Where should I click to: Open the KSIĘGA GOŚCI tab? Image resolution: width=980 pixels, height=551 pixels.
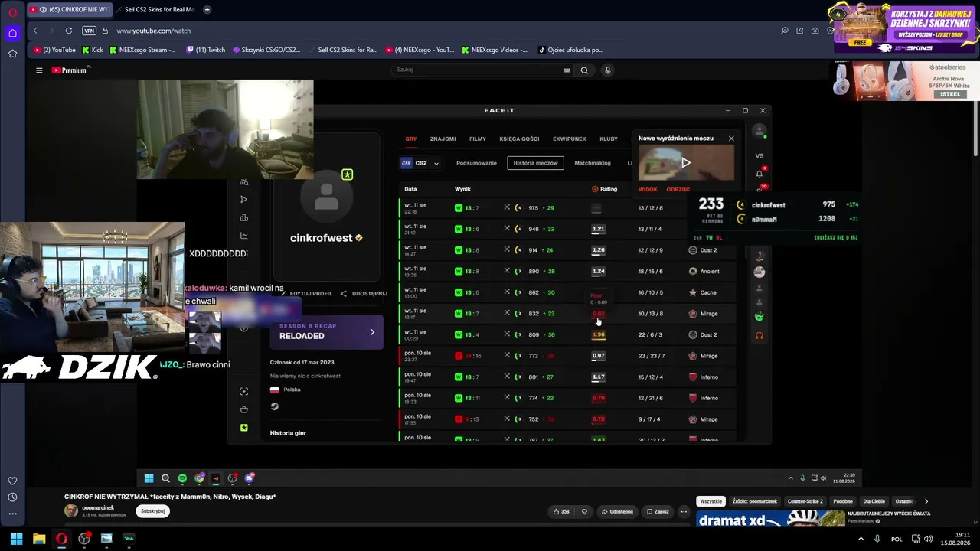click(519, 139)
